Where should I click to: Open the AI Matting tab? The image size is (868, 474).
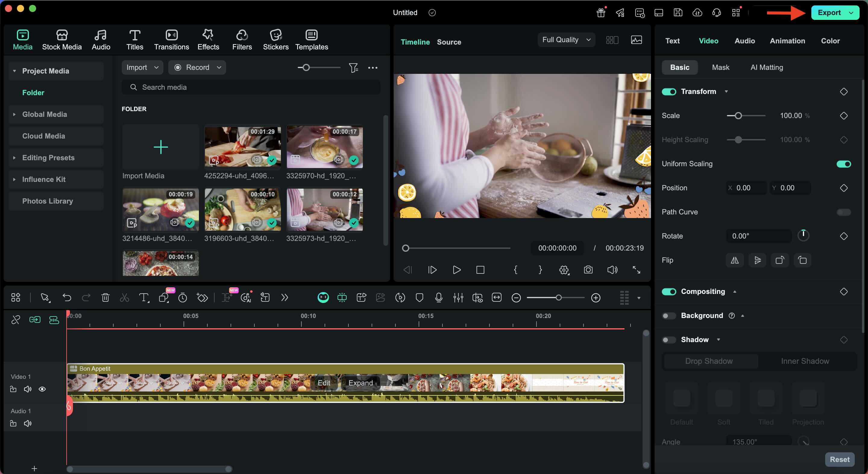(x=766, y=67)
